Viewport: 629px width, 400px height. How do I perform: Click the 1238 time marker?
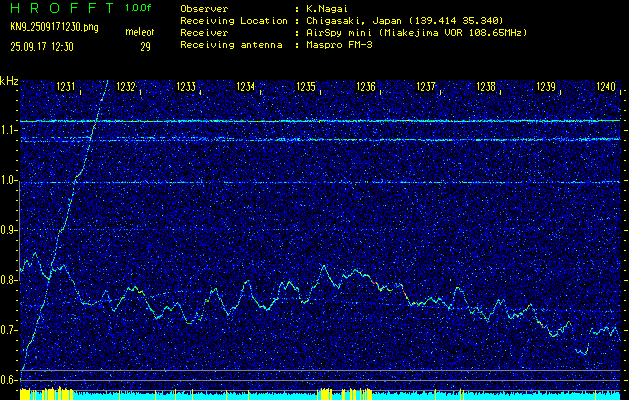pyautogui.click(x=486, y=86)
